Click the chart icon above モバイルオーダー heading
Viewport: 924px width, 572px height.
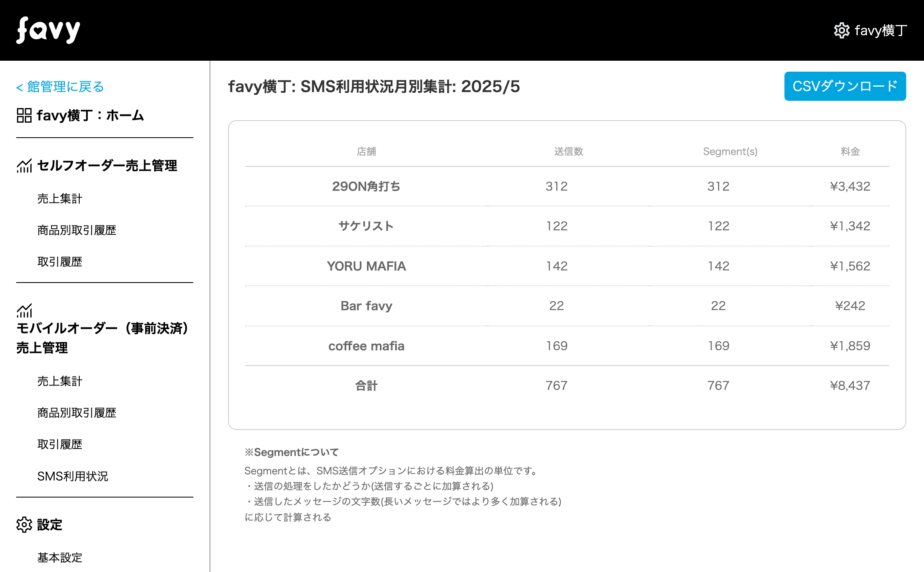pos(24,311)
